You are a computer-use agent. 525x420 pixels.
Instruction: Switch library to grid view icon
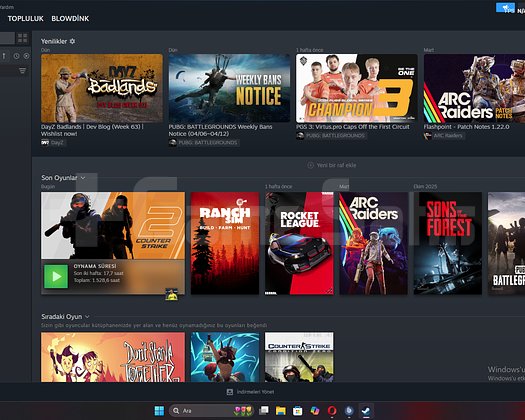(x=22, y=38)
